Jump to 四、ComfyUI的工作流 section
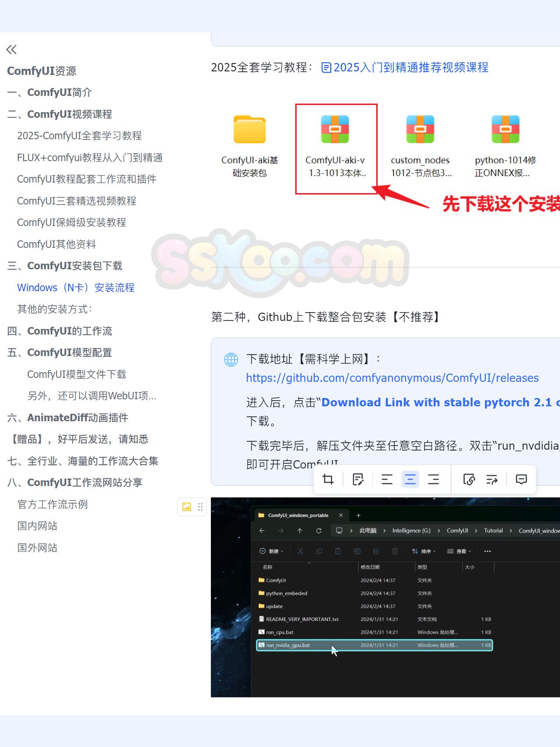 coord(59,331)
